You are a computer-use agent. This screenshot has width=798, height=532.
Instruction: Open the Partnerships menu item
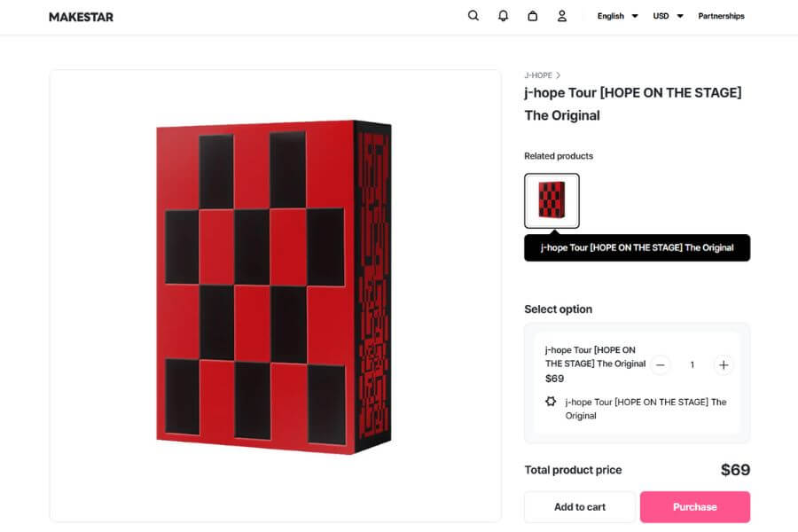coord(721,16)
